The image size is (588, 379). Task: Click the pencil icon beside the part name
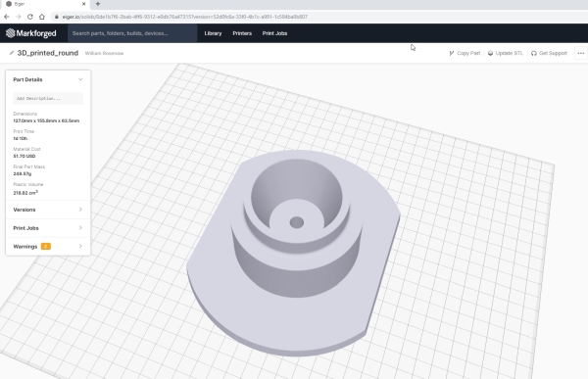[x=12, y=53]
